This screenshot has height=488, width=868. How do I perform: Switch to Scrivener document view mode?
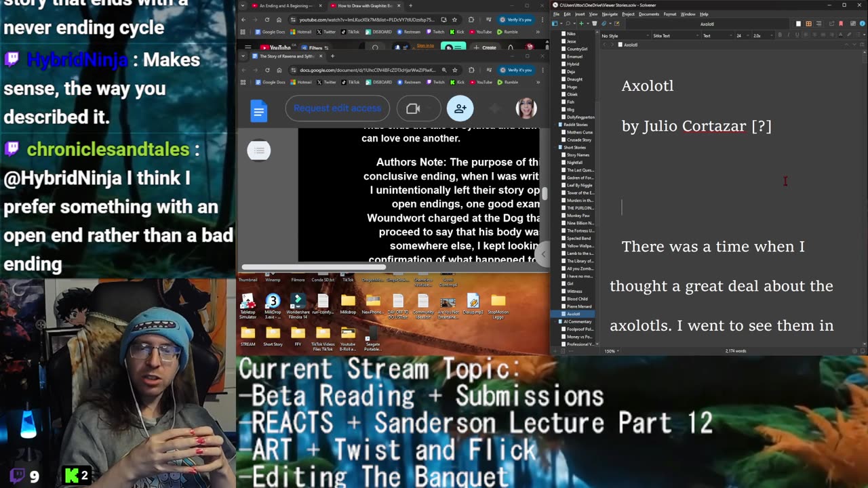coord(798,24)
